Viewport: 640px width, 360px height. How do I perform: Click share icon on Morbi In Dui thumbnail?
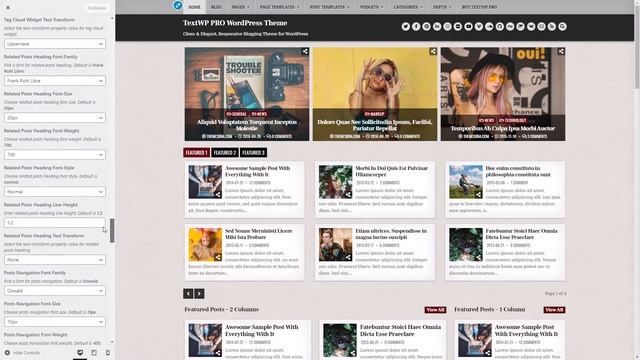tap(348, 195)
